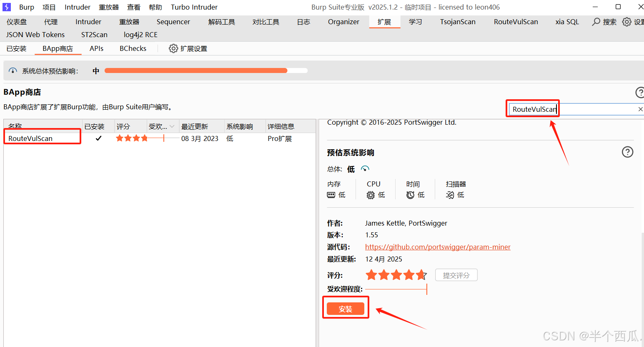Click the memory impact icon
This screenshot has width=644, height=347.
[x=331, y=195]
